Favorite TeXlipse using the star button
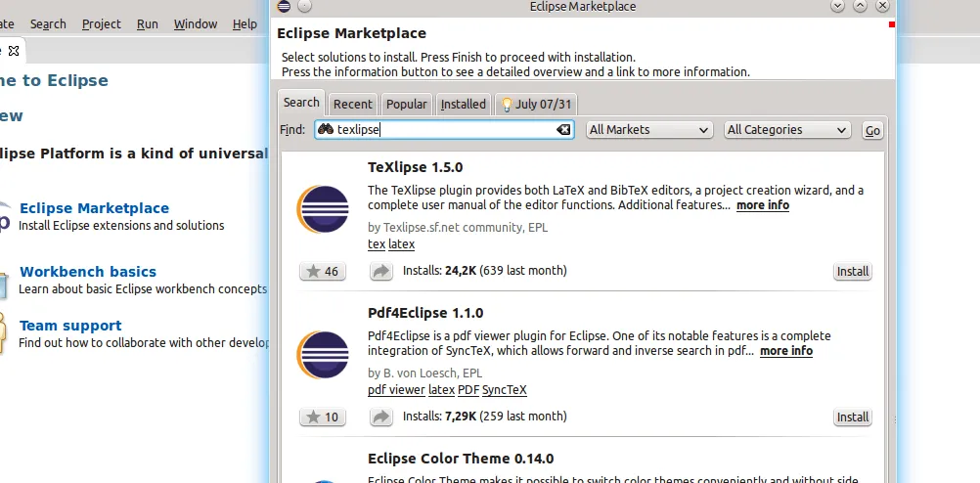 [322, 271]
